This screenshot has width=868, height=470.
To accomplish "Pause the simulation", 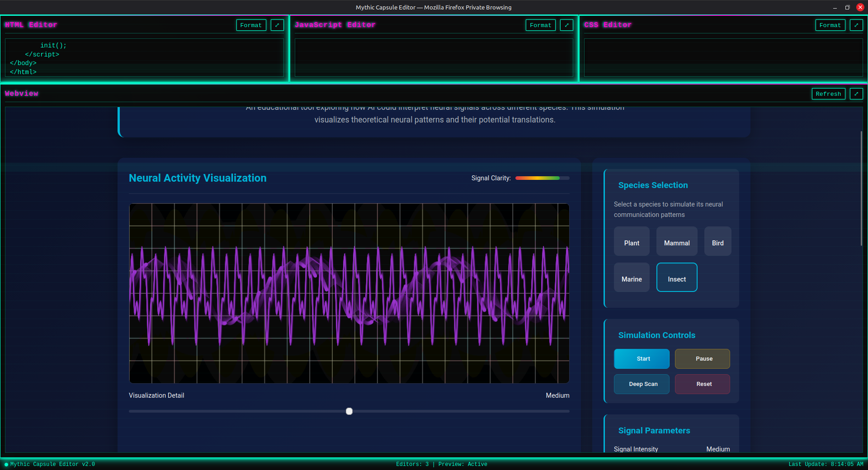I will [x=702, y=358].
